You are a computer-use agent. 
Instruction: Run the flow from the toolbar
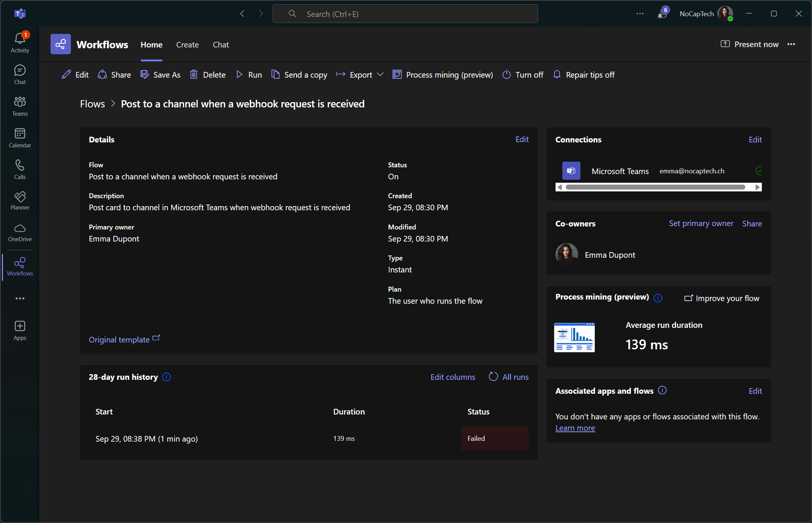coord(249,75)
